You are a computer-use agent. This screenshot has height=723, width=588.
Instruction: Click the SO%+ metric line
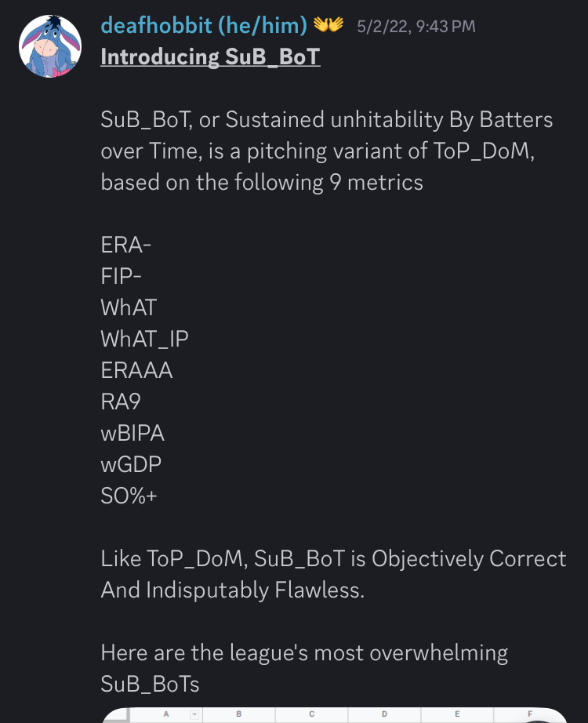click(x=129, y=496)
